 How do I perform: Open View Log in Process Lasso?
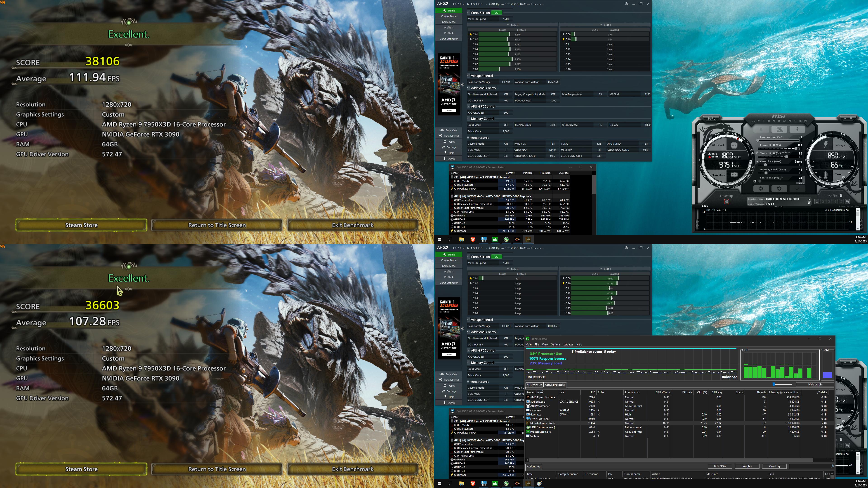point(774,467)
